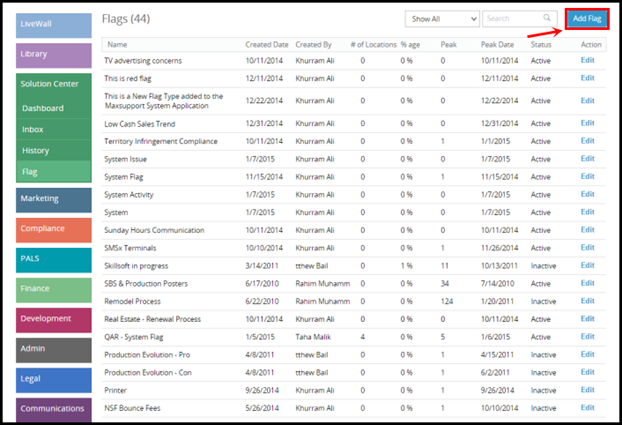This screenshot has width=622, height=425.
Task: Open the LiveWall menu
Action: pyautogui.click(x=54, y=25)
